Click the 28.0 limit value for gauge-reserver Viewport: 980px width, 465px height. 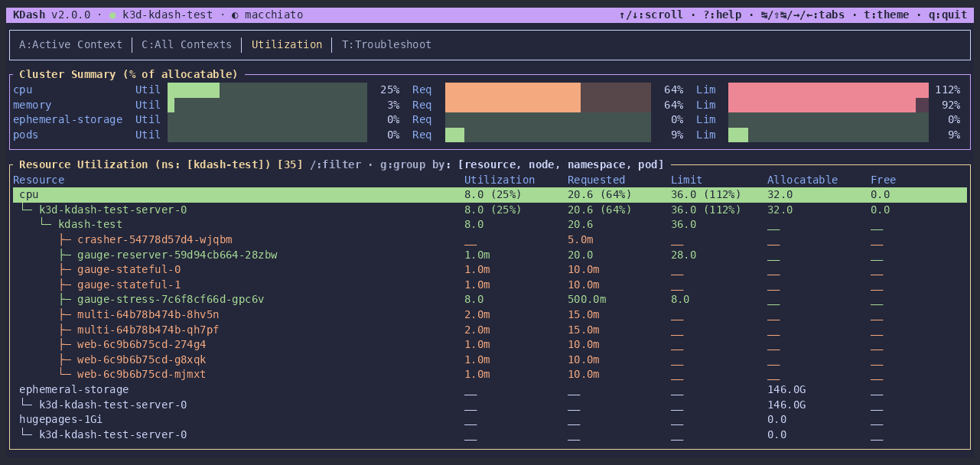coord(684,255)
